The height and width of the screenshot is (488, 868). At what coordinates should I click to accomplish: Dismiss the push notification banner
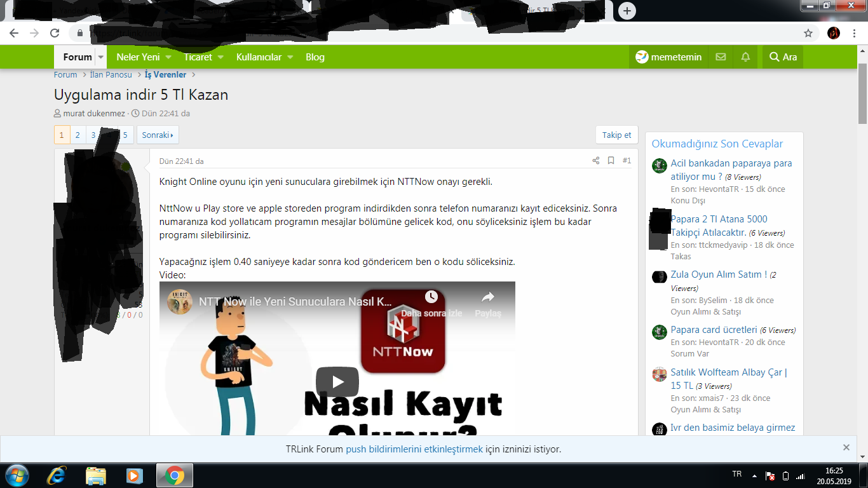point(846,447)
